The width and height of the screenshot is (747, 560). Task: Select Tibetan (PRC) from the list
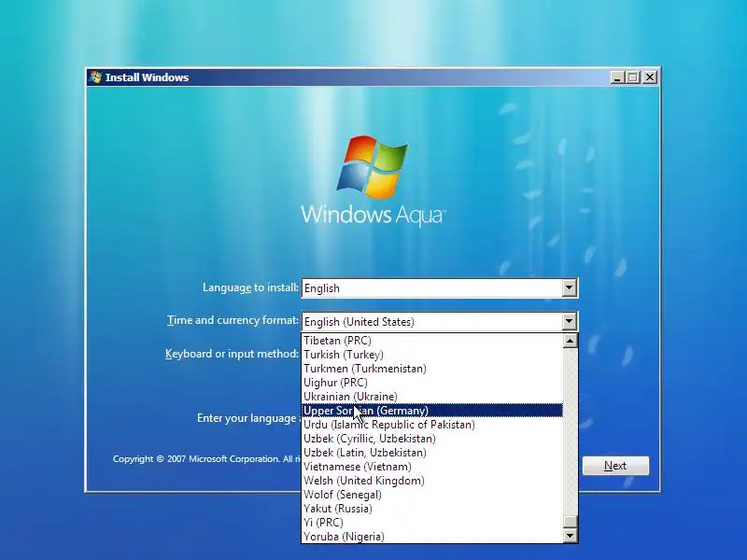(432, 341)
